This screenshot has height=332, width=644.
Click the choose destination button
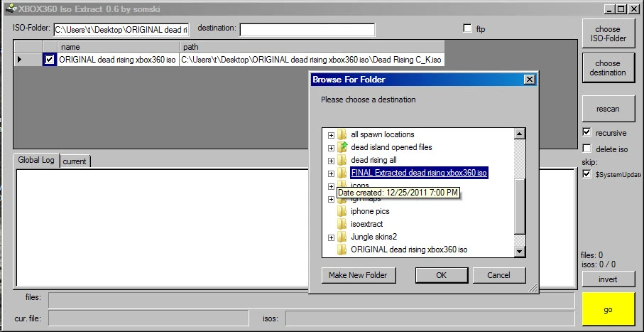point(608,68)
